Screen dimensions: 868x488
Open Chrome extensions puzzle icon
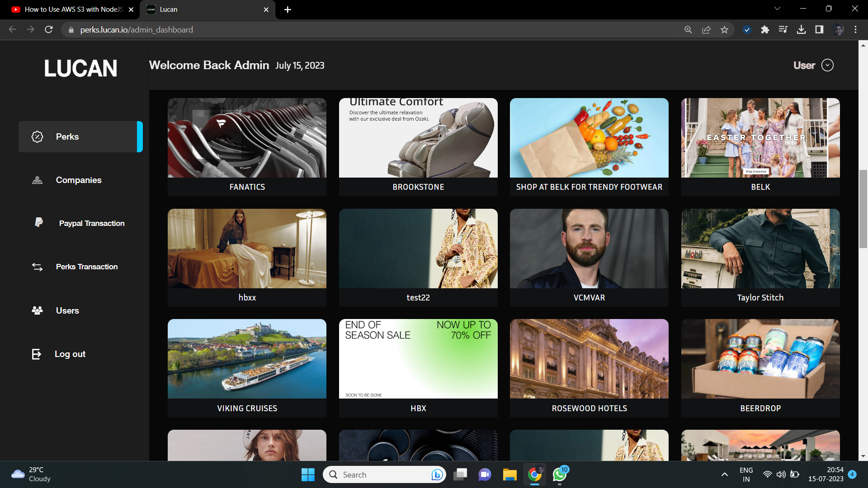tap(765, 29)
